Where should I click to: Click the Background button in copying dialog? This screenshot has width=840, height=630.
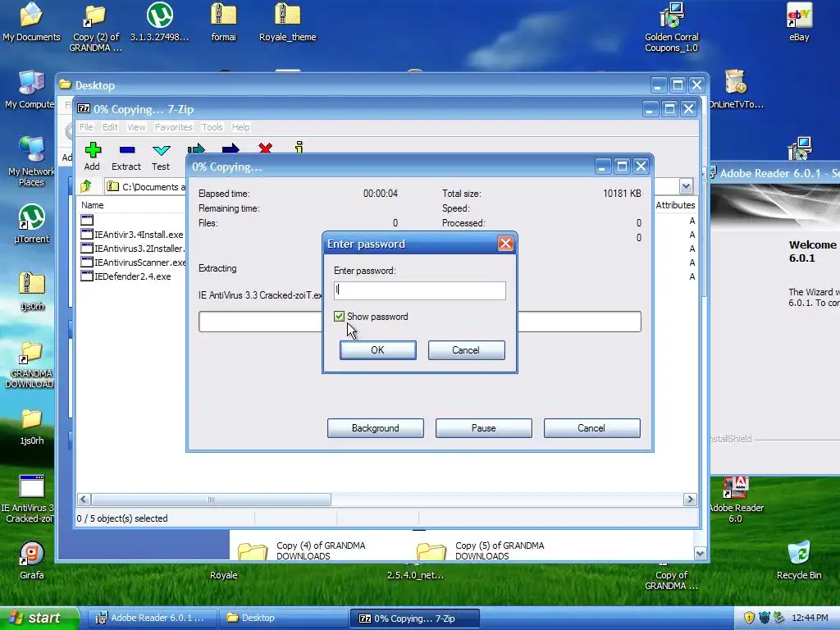click(376, 428)
